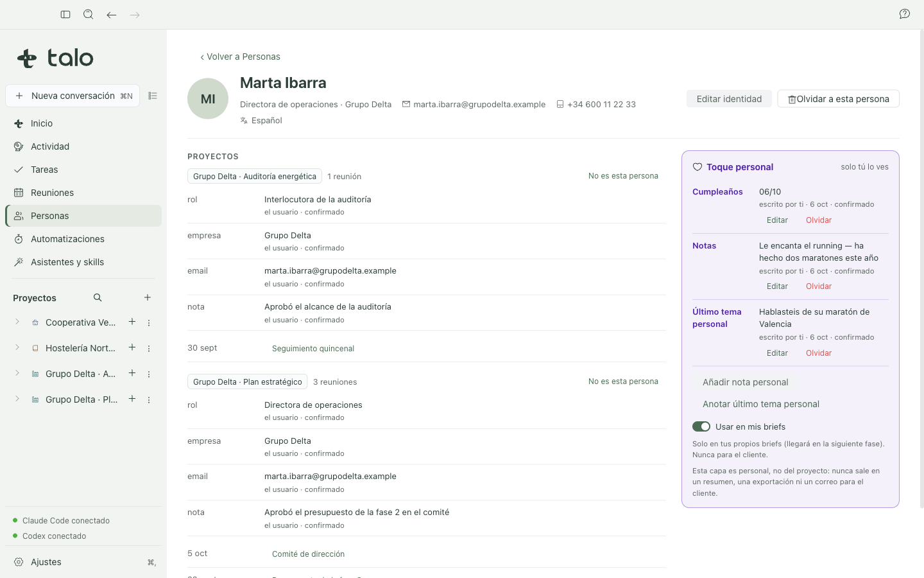Go forward with the right arrow

[x=135, y=14]
